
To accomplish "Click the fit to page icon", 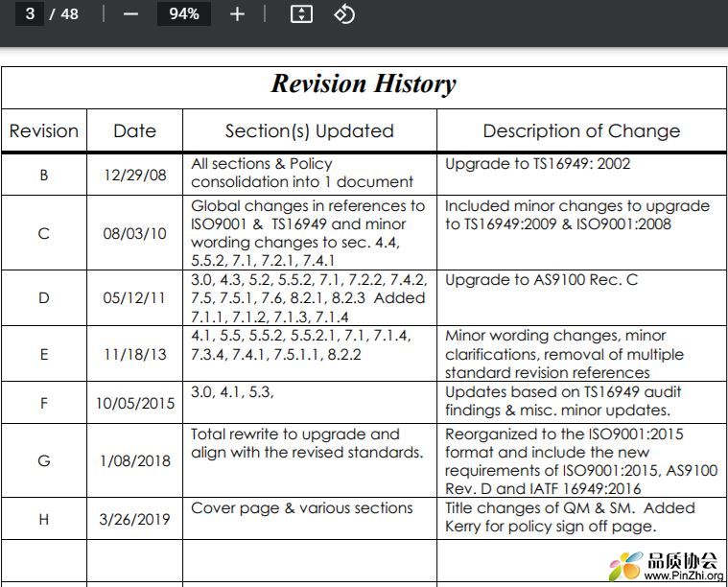I will [301, 14].
